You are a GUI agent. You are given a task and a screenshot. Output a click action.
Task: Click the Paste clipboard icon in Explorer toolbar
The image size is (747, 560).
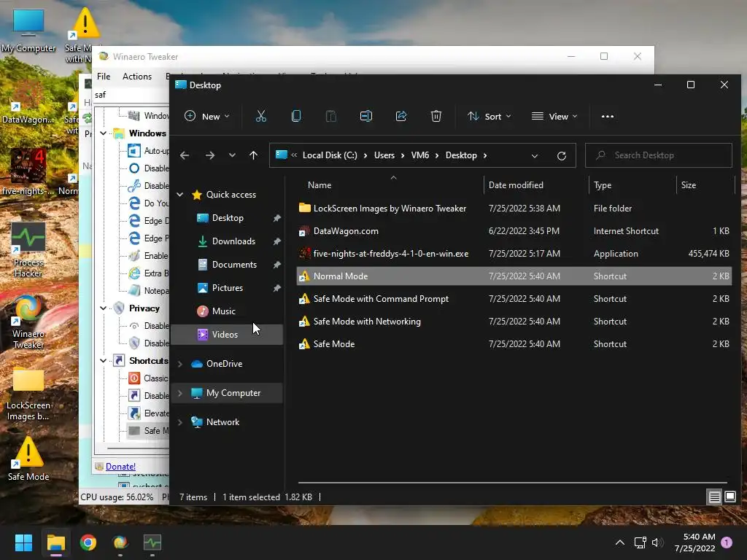point(330,116)
